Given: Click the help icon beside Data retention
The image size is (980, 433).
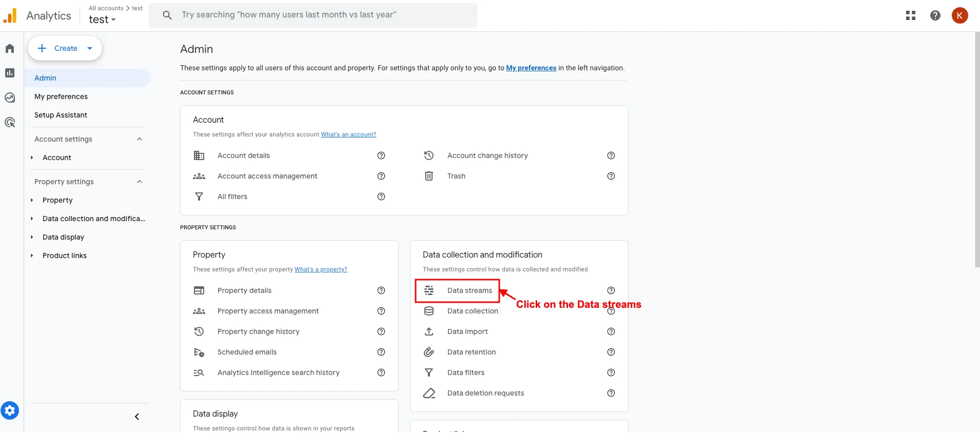Looking at the screenshot, I should click(x=611, y=352).
